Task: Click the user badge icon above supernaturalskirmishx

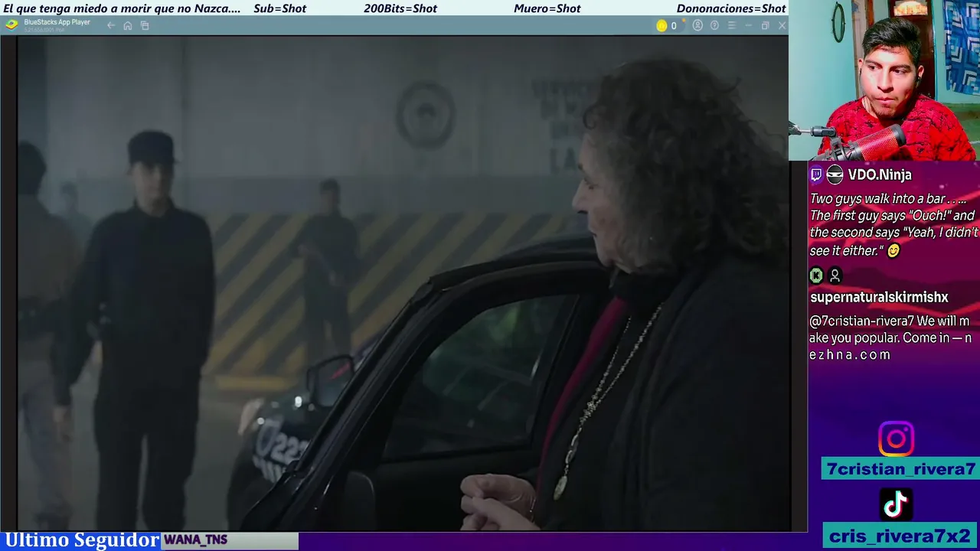Action: point(835,275)
